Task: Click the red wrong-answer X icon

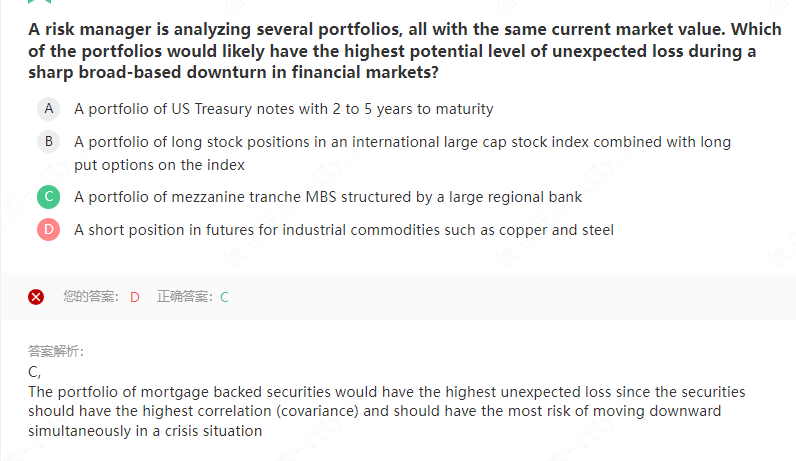Action: (36, 297)
